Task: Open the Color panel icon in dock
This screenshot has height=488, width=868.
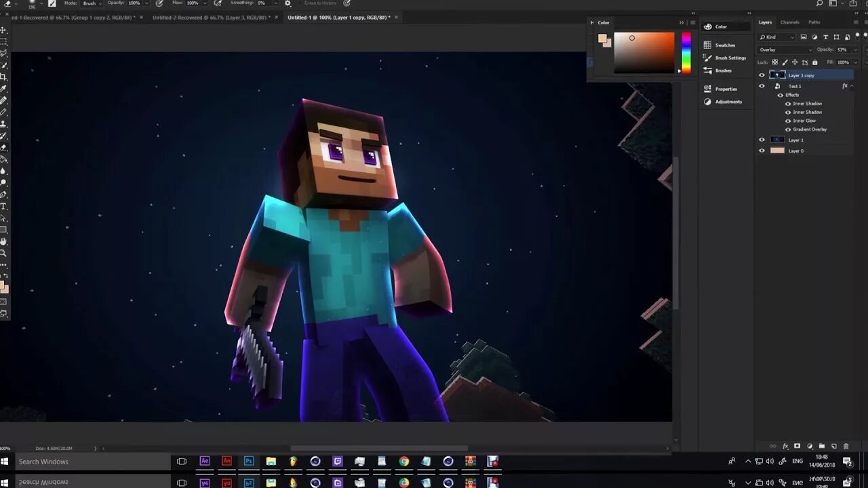Action: click(x=708, y=26)
